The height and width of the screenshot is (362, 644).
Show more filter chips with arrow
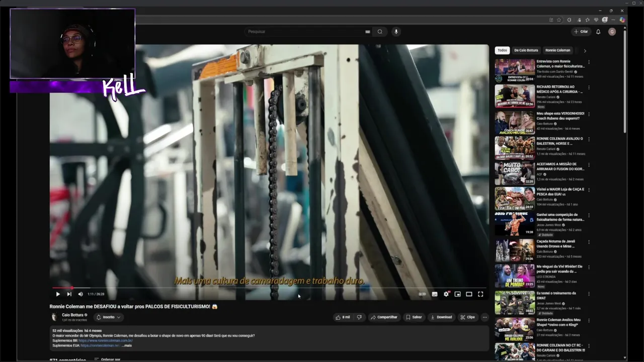(x=585, y=50)
